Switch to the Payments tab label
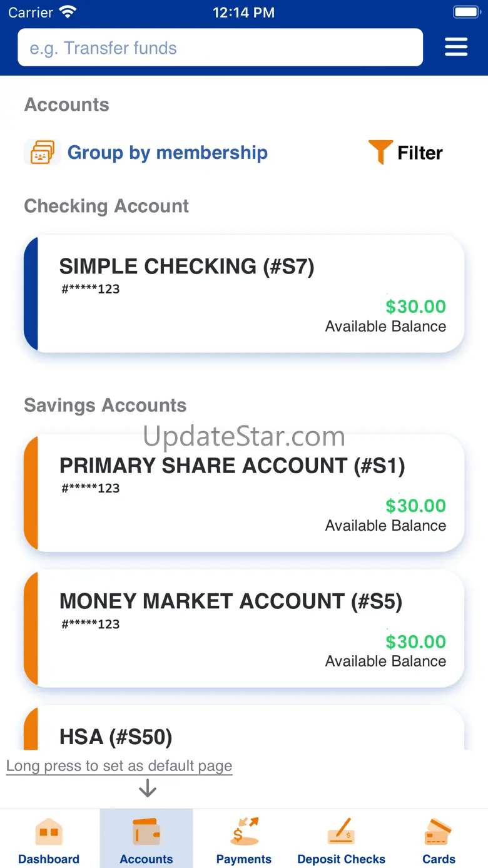 click(244, 859)
